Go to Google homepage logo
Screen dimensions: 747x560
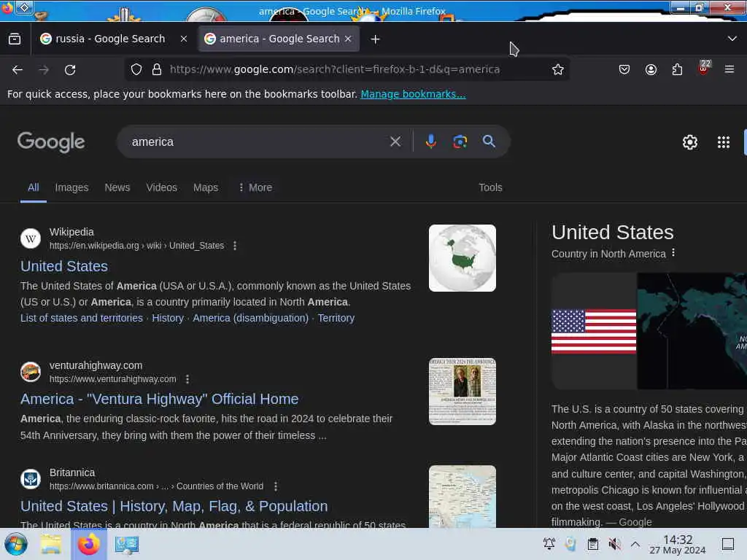pyautogui.click(x=51, y=142)
